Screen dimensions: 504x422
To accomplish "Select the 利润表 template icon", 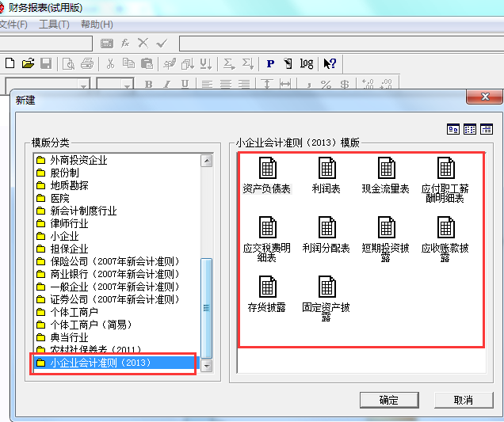I will click(326, 169).
